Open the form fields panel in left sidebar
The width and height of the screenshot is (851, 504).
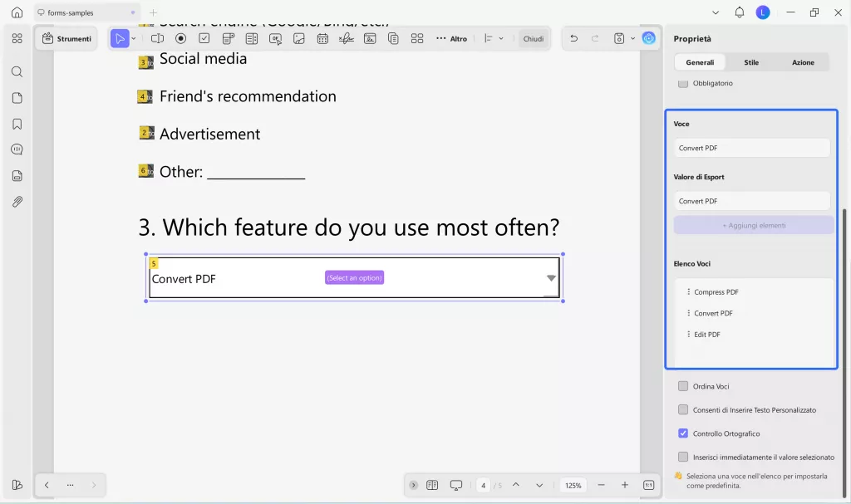(x=17, y=176)
